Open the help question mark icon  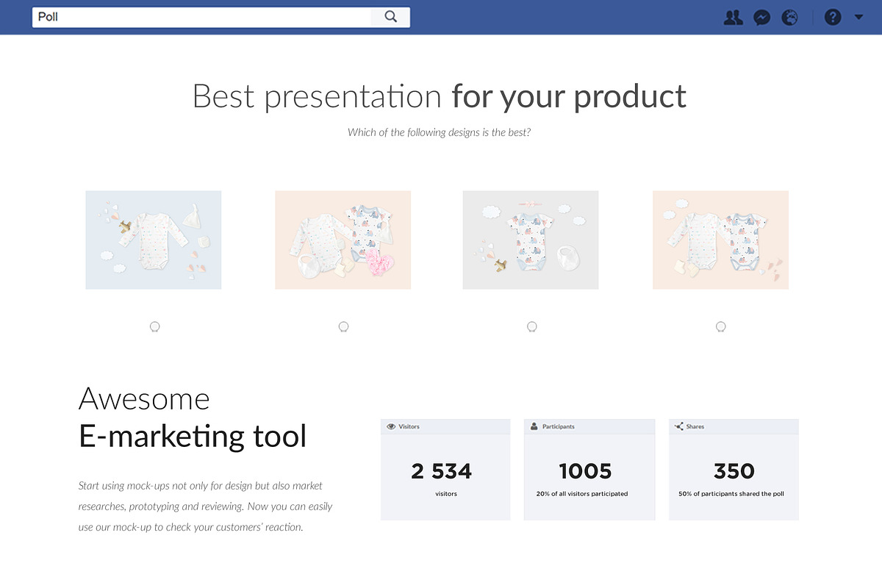tap(833, 17)
